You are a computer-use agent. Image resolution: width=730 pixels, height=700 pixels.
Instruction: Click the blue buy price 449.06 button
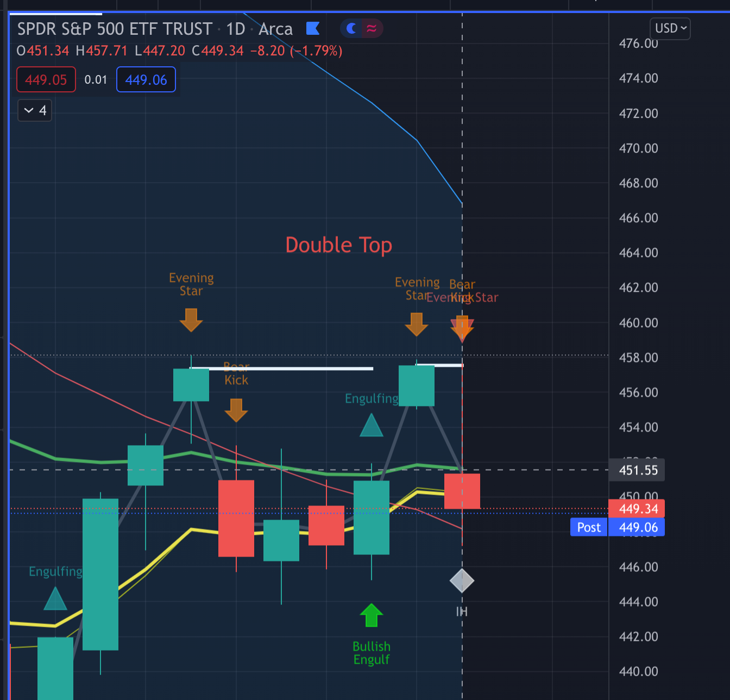tap(146, 79)
